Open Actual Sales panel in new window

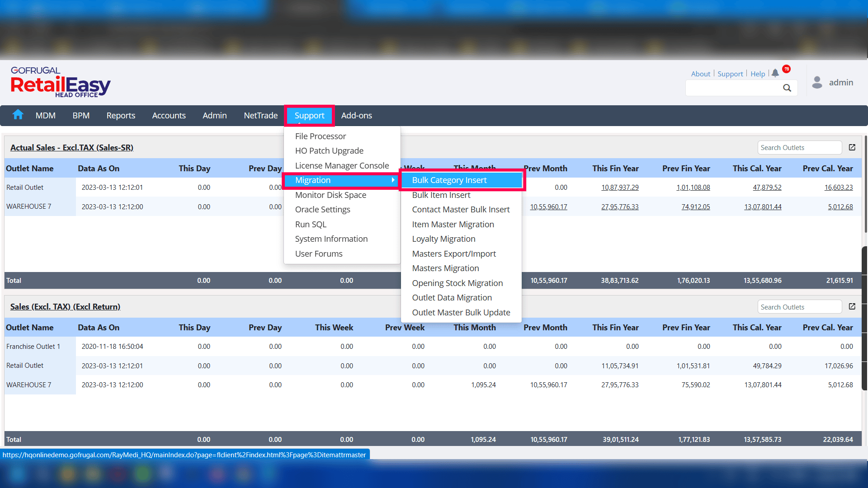pyautogui.click(x=852, y=147)
